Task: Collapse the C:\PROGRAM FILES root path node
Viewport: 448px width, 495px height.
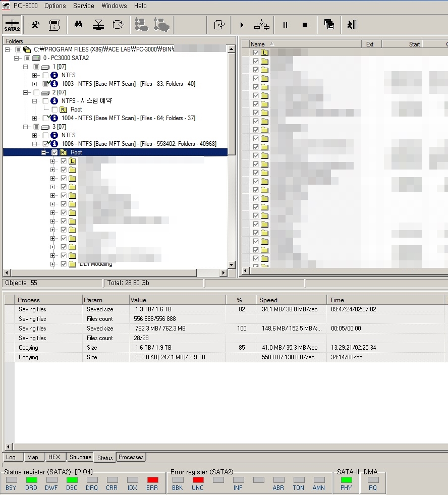Action: click(7, 49)
